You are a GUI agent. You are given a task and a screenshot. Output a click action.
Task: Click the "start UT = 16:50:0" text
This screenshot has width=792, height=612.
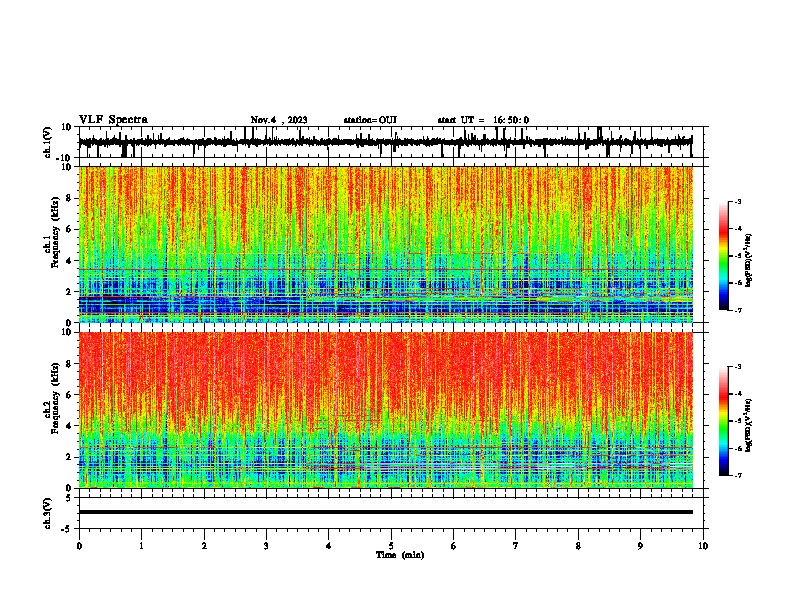tap(483, 120)
